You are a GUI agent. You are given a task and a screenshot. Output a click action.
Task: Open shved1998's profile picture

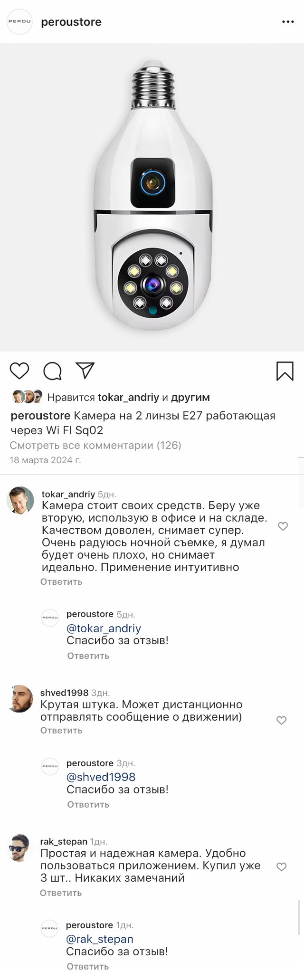point(21,699)
